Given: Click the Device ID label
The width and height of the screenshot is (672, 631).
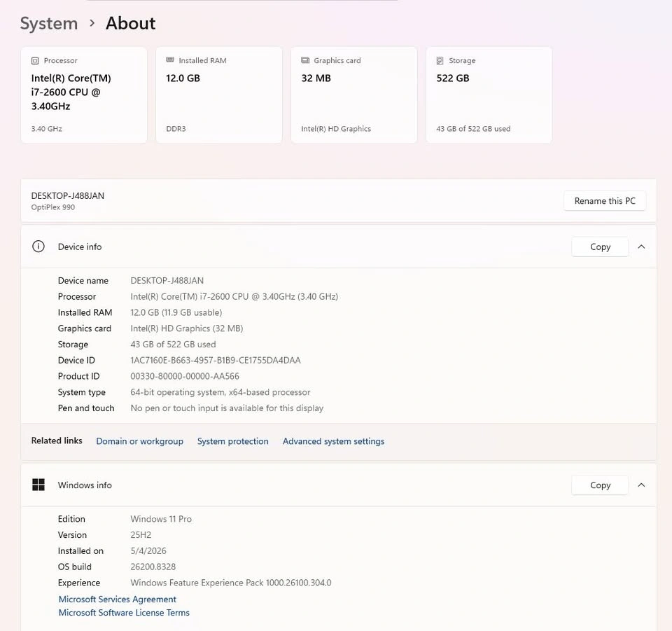Looking at the screenshot, I should click(76, 361).
